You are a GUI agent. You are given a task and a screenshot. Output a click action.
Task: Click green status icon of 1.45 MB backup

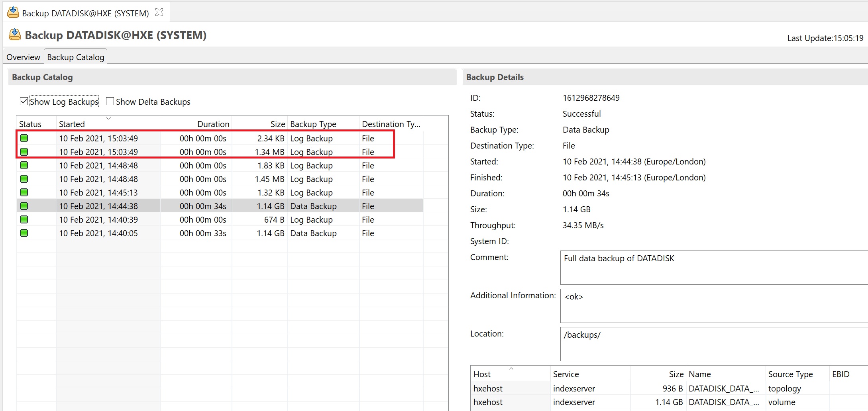(x=24, y=179)
